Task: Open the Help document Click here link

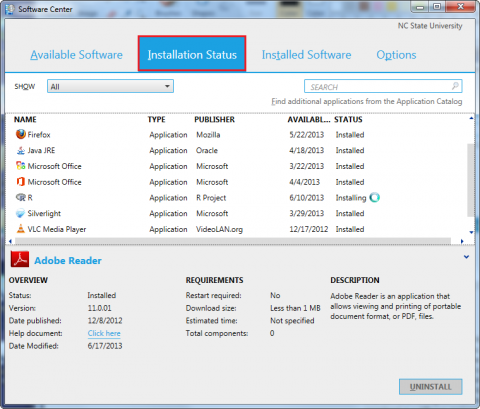Action: [104, 333]
